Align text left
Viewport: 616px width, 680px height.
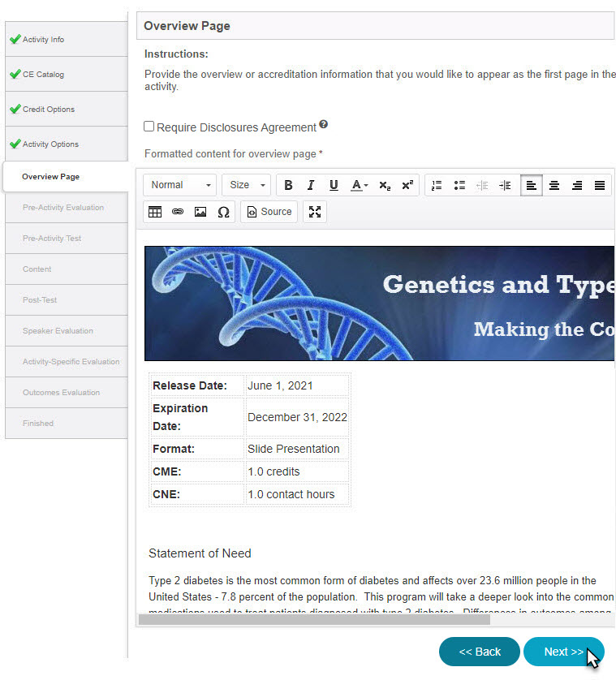[x=532, y=186]
